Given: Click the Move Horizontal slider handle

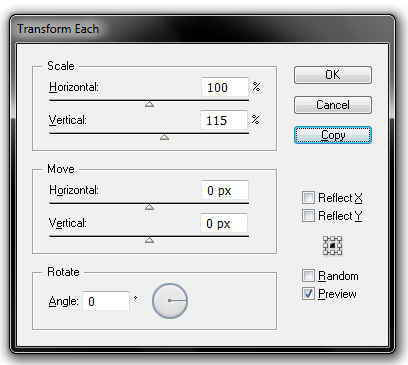Looking at the screenshot, I should coord(149,207).
